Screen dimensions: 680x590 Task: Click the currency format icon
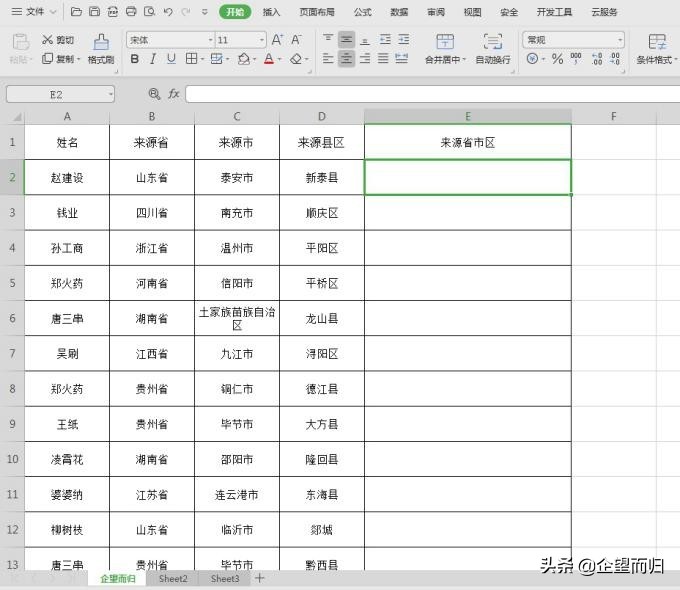click(x=532, y=59)
